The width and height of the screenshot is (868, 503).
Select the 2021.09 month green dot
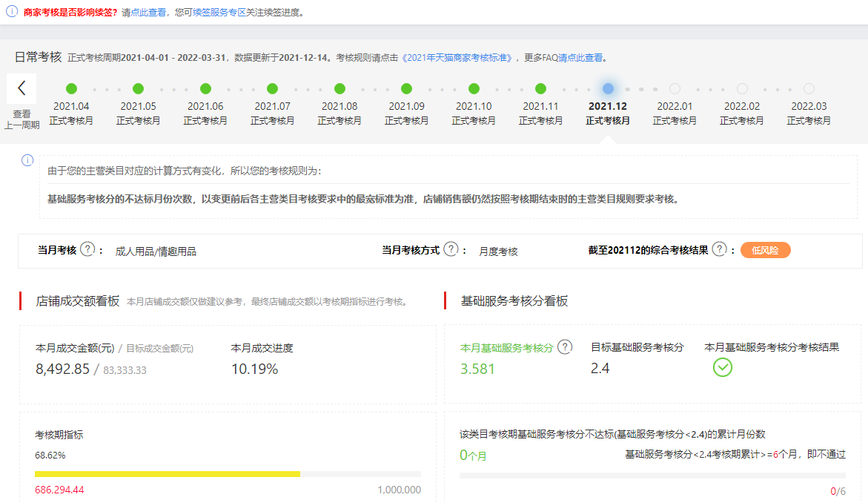pyautogui.click(x=407, y=88)
